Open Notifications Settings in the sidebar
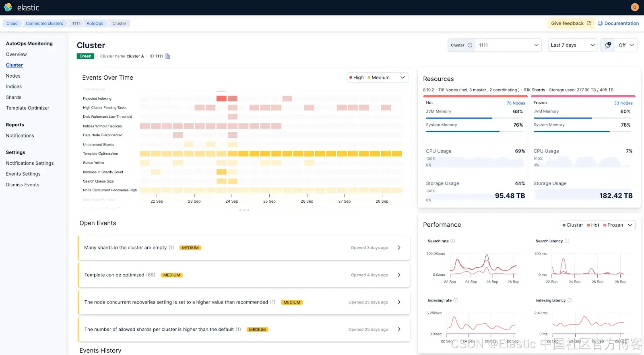Viewport: 644px width, 355px height. (x=30, y=163)
